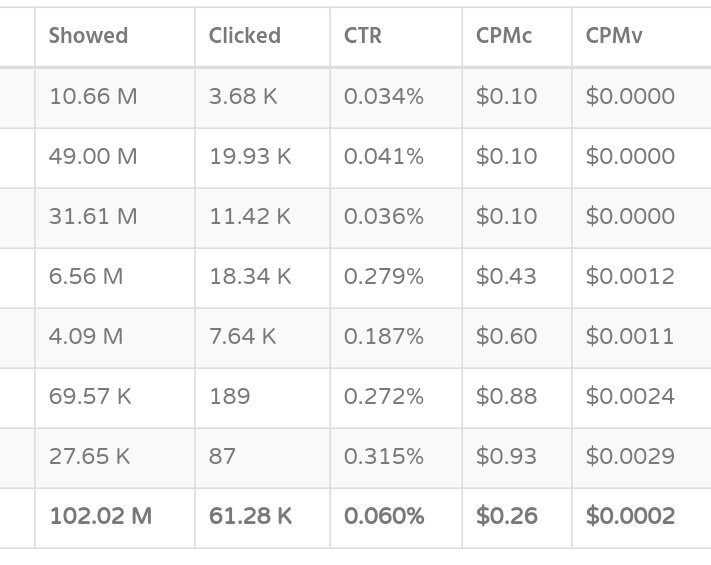Select the $0.0029 CPMv cell
Viewport: 711px width, 565px height.
[630, 457]
